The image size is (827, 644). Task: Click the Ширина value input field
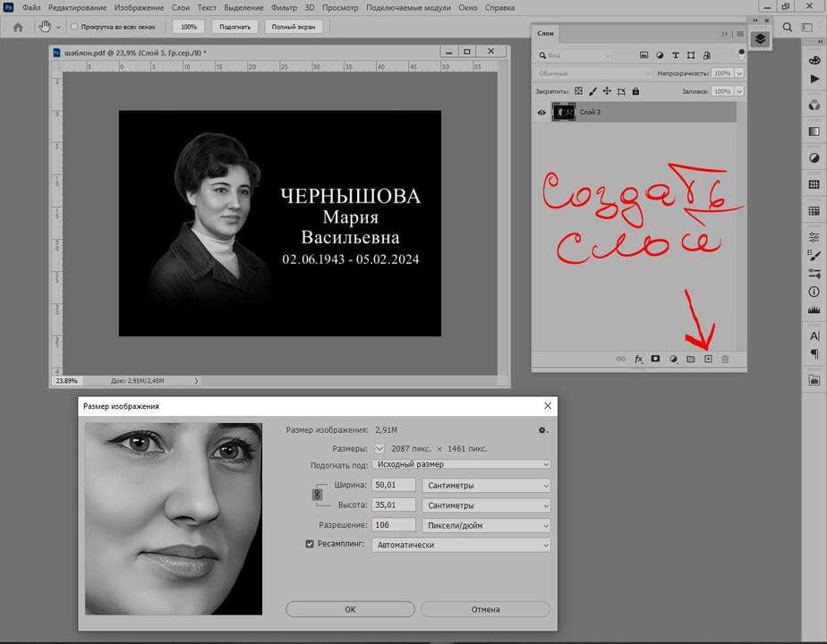click(393, 485)
